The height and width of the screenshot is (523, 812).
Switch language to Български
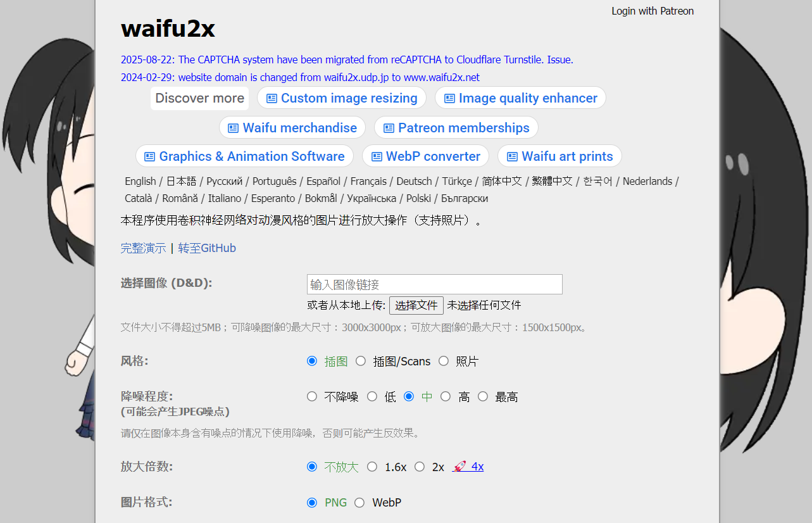coord(465,198)
